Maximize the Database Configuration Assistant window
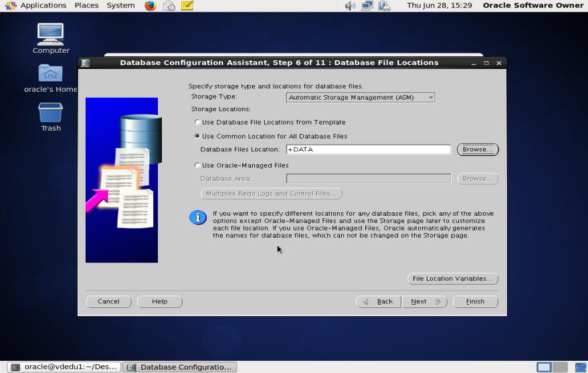The image size is (588, 373). pos(486,63)
